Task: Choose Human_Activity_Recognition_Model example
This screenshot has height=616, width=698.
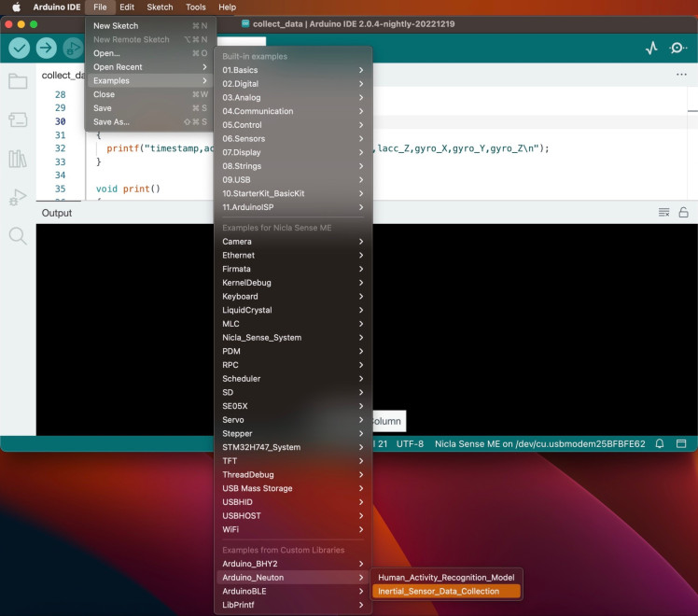Action: point(445,577)
